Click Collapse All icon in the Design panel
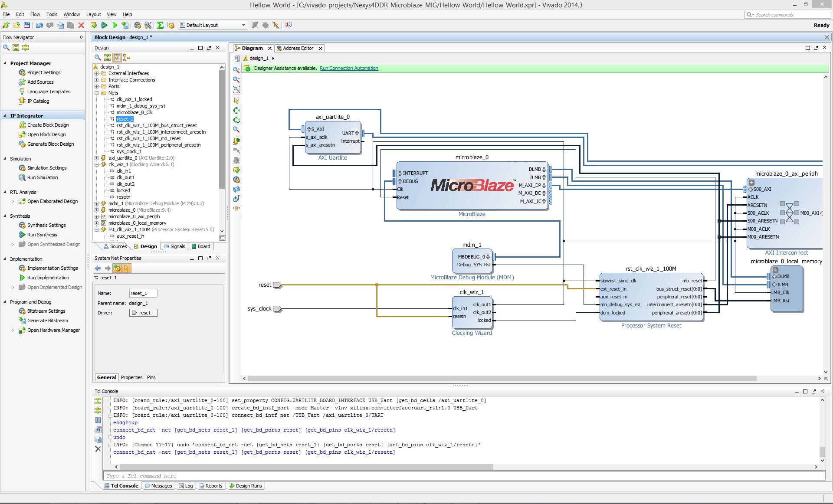This screenshot has width=833, height=504. click(x=107, y=57)
